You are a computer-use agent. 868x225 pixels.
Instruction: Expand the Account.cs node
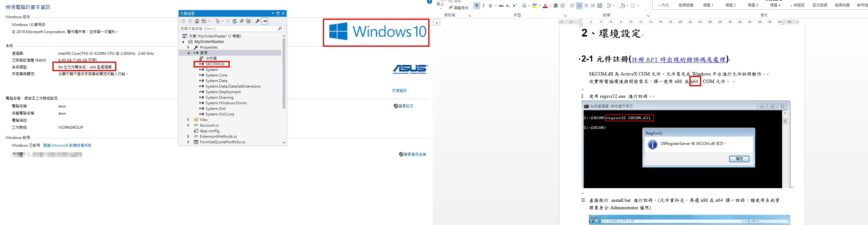[x=188, y=125]
